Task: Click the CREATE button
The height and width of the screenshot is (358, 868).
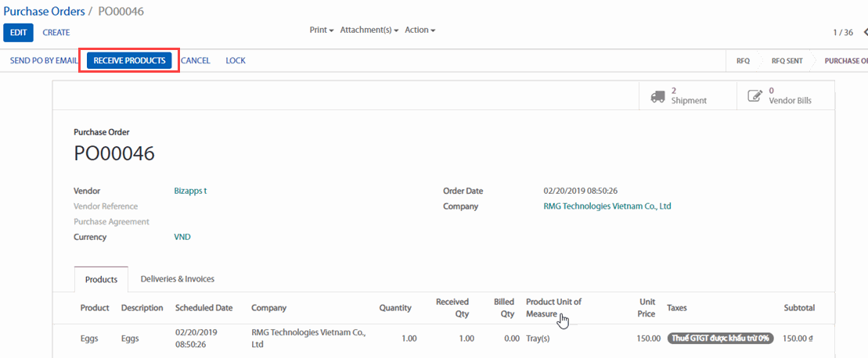Action: 56,32
